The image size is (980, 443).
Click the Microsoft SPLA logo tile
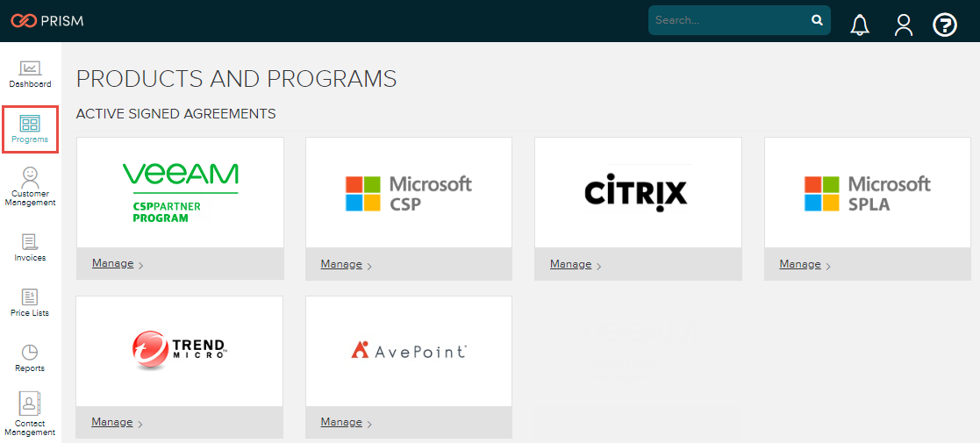click(x=868, y=192)
